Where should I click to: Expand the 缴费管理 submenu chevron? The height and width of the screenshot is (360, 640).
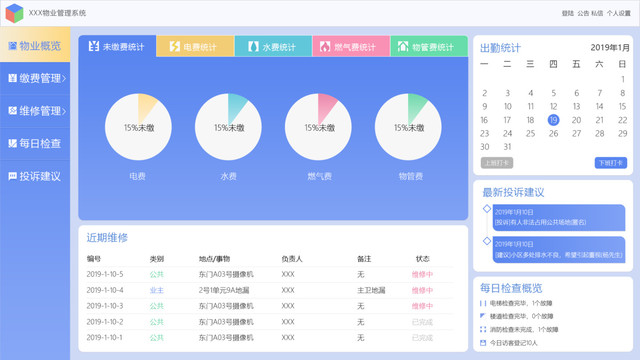[x=64, y=78]
